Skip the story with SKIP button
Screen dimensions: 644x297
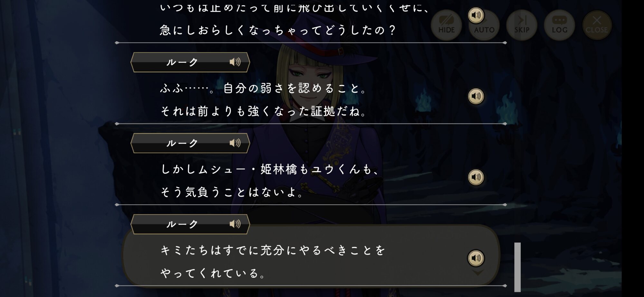(x=522, y=25)
